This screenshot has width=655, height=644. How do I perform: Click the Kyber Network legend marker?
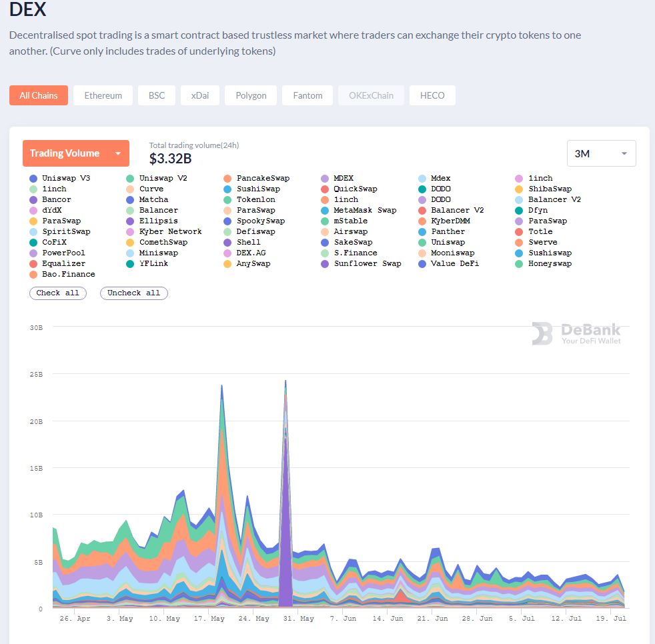130,232
